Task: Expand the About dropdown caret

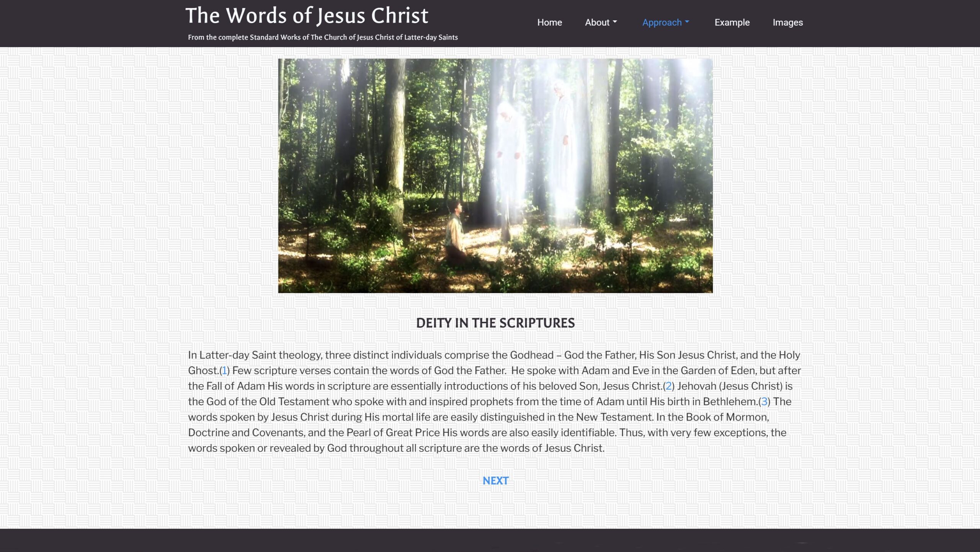Action: click(x=615, y=22)
